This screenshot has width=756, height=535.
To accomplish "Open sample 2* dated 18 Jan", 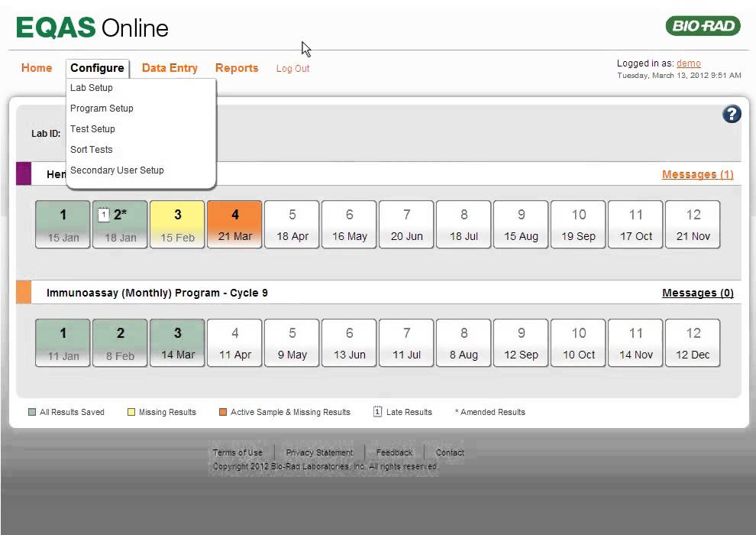I will [120, 225].
